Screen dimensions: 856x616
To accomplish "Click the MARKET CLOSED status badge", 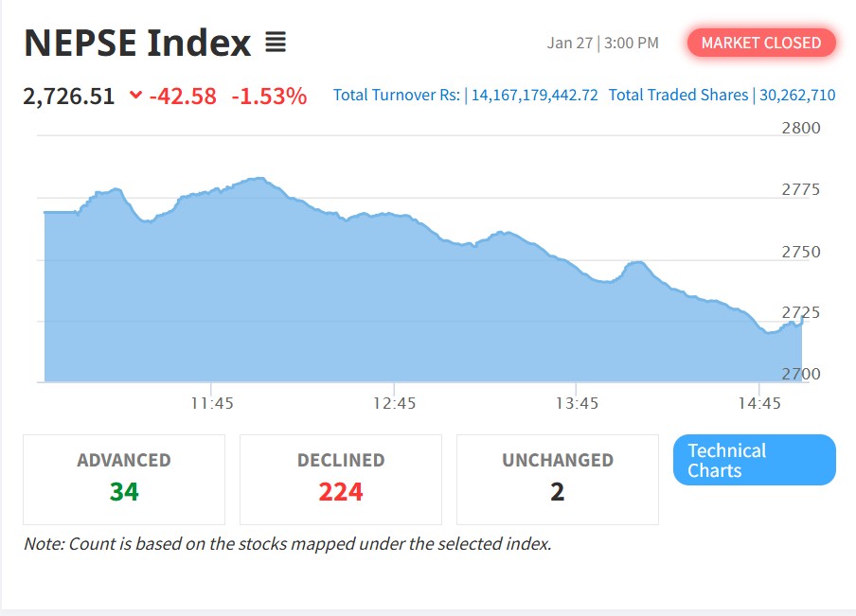I will (x=760, y=43).
